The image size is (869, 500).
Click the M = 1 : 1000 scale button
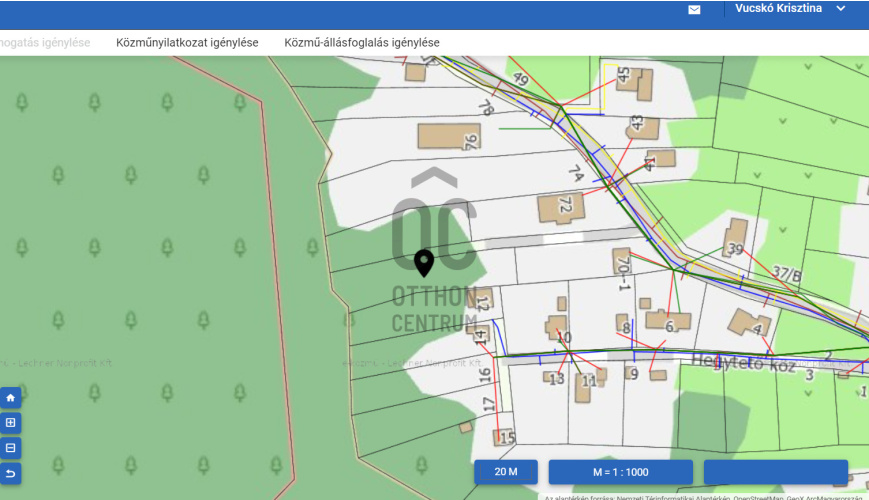(621, 472)
